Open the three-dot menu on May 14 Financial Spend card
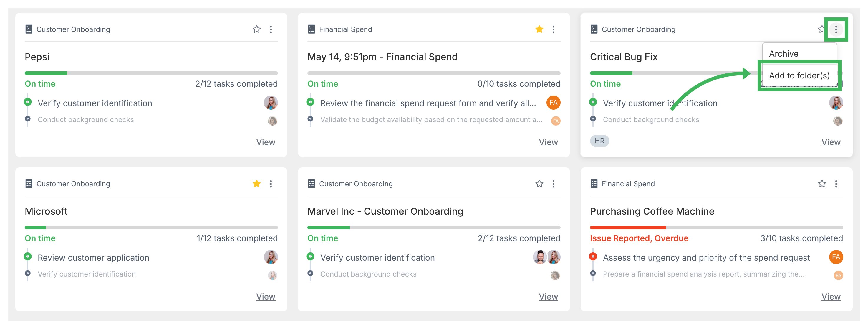Screen dimensions: 868x329 554,29
